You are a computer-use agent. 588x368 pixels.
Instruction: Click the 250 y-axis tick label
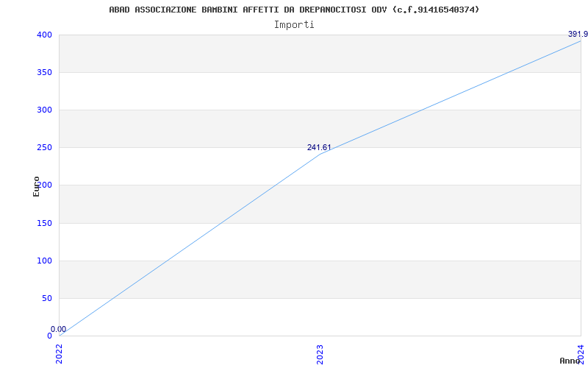pos(43,148)
